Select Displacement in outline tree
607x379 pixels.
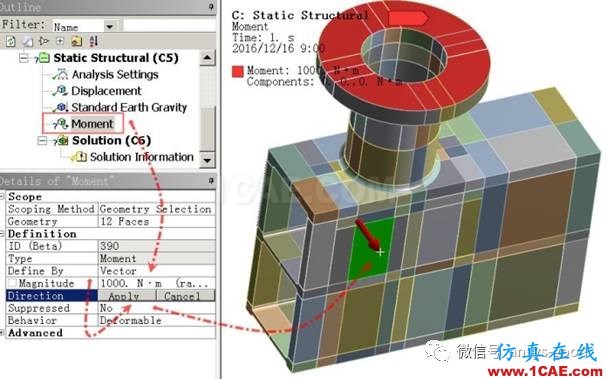pos(106,91)
